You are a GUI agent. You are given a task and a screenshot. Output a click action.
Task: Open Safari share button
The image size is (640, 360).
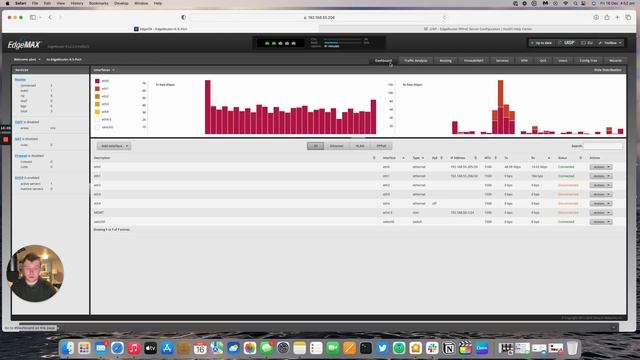click(607, 18)
